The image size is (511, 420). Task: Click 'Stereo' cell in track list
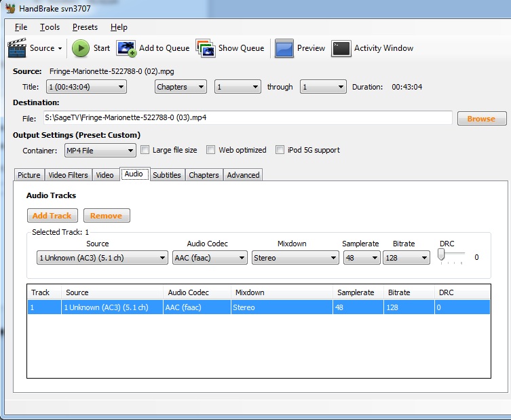(282, 307)
